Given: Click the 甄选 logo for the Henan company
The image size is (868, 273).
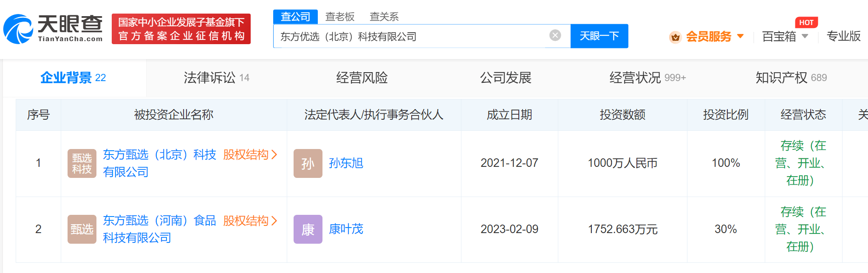Looking at the screenshot, I should [82, 229].
